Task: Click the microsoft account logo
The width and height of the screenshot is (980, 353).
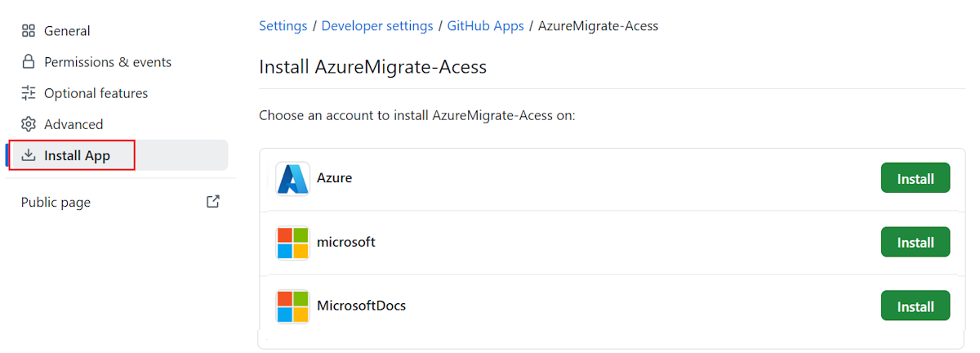Action: [x=292, y=243]
